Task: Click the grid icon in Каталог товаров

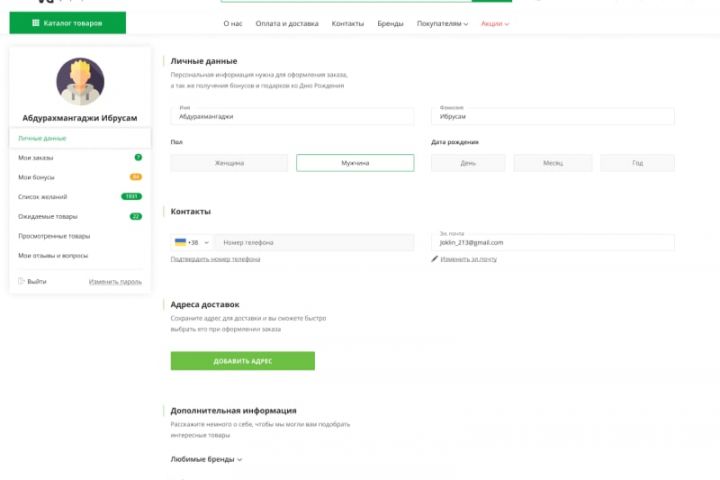Action: tap(37, 23)
